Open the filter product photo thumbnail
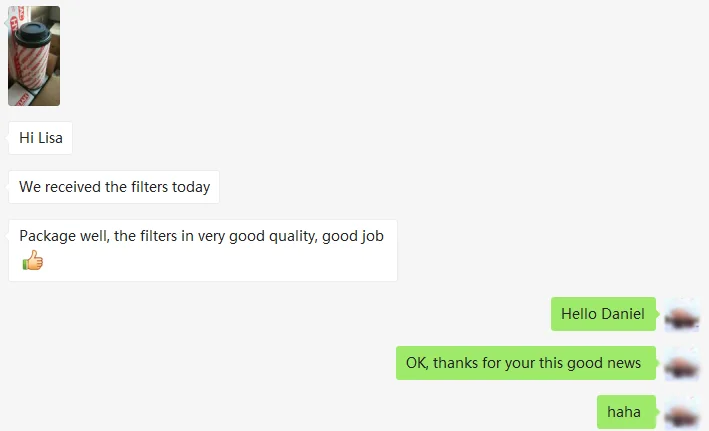Viewport: 709px width, 431px height. pos(34,56)
